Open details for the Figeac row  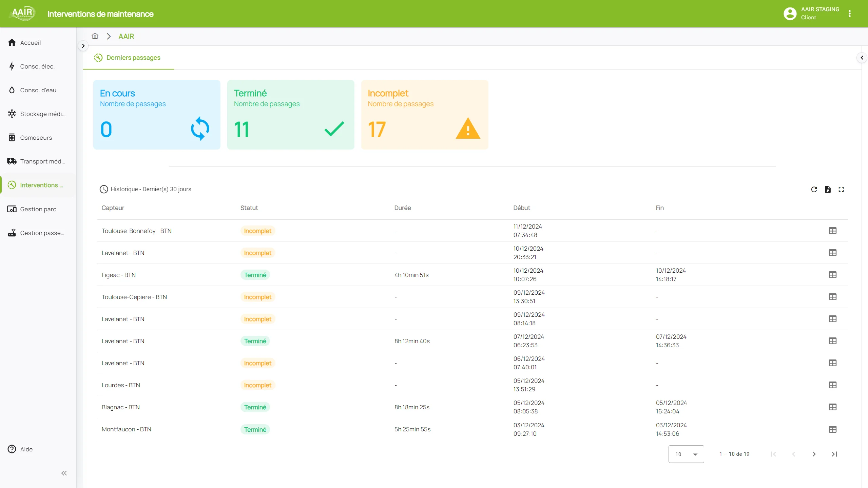[x=832, y=275]
